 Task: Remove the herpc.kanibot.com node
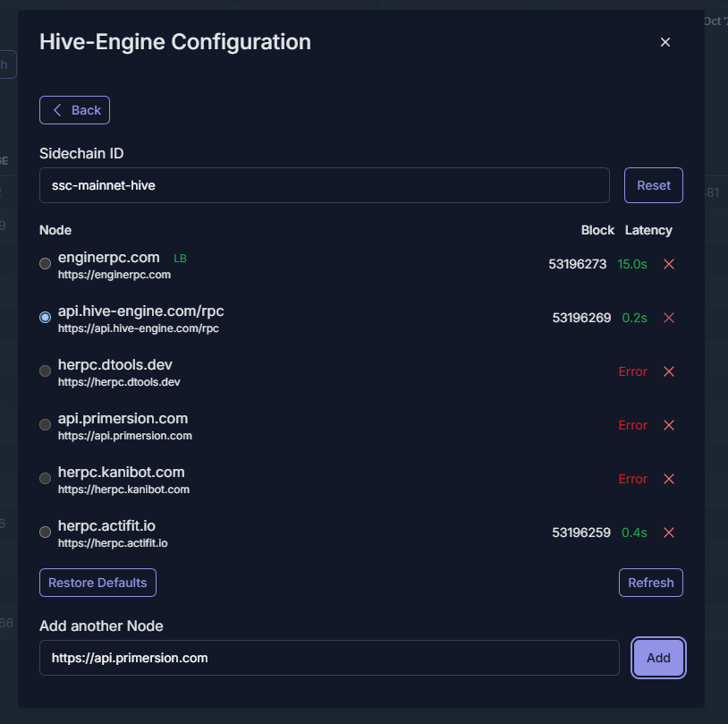pos(668,479)
